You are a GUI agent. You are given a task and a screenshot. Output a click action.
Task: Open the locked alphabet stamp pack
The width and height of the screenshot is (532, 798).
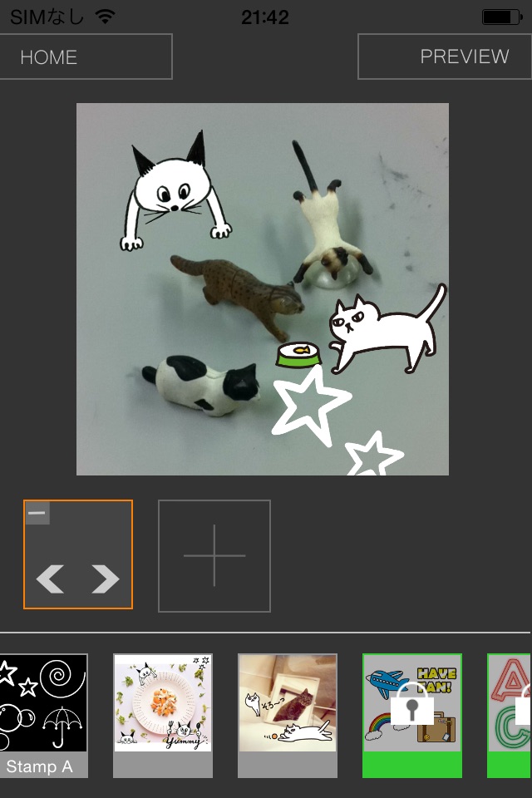pos(510,716)
